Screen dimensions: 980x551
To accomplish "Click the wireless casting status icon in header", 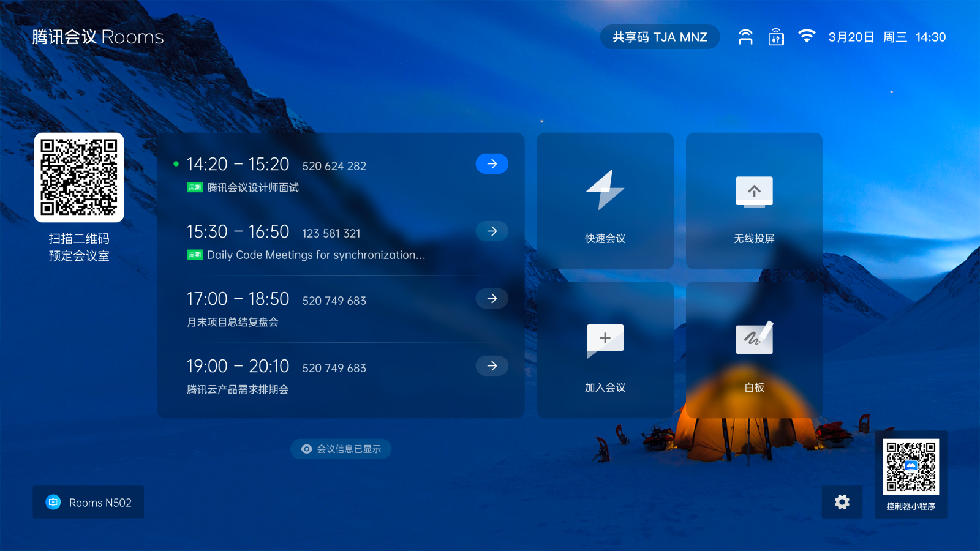I will coord(745,37).
